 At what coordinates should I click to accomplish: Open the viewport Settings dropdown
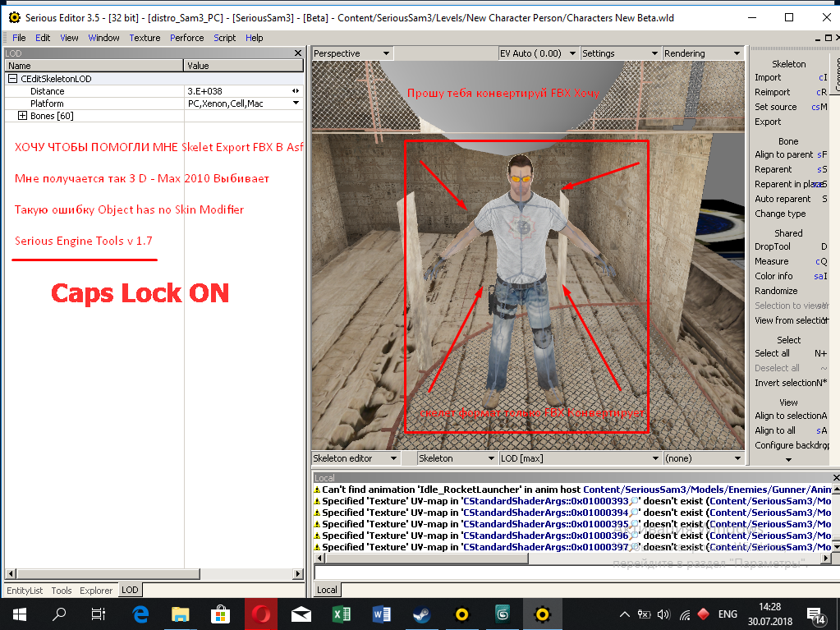point(620,53)
